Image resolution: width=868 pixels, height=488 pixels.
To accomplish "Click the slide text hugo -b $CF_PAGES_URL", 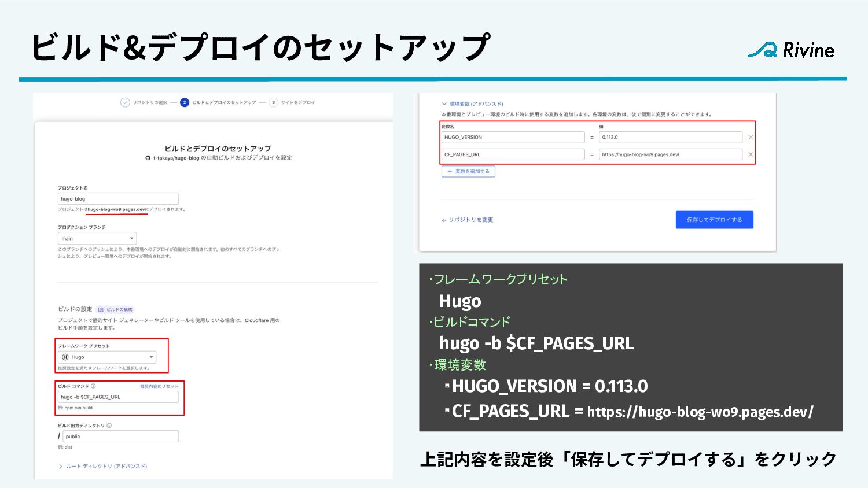I will (x=536, y=343).
